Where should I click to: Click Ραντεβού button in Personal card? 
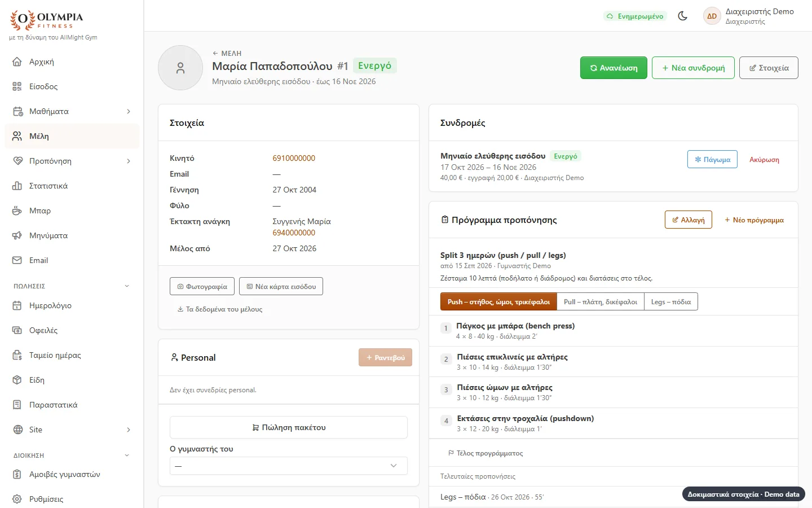[x=385, y=357]
